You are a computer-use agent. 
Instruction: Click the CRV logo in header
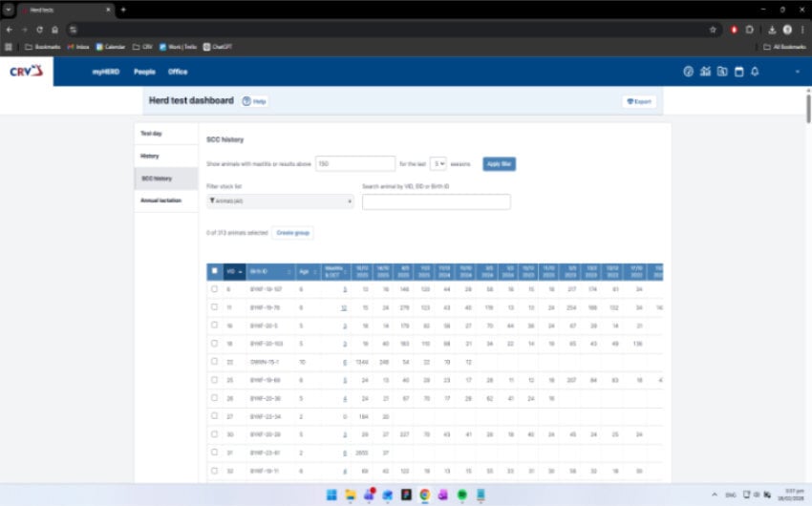click(x=26, y=72)
